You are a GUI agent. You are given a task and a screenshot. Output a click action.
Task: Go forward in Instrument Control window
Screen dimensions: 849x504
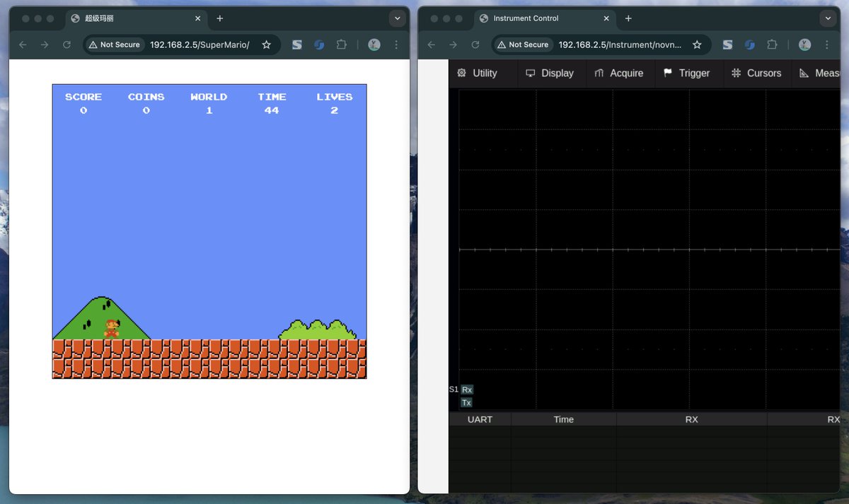pos(453,45)
